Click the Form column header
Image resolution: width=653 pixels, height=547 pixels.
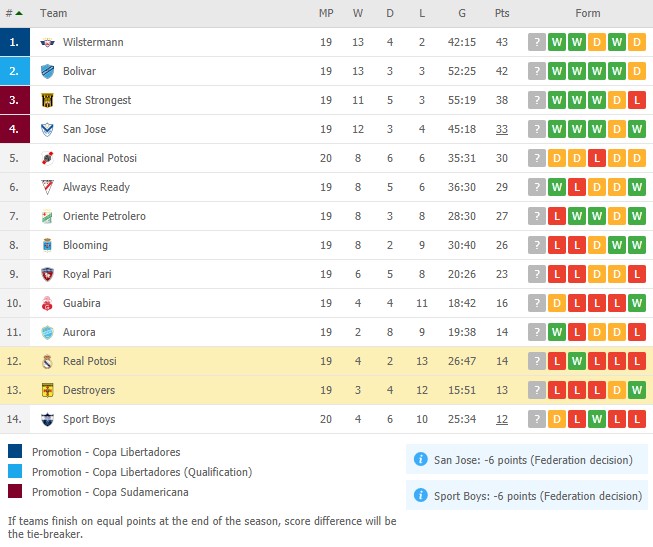588,13
